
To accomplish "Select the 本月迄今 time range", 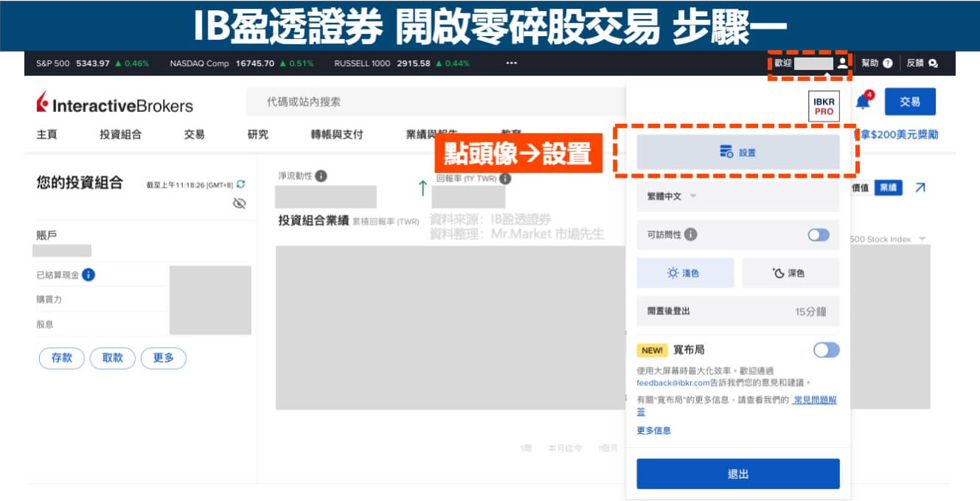I will pyautogui.click(x=565, y=448).
